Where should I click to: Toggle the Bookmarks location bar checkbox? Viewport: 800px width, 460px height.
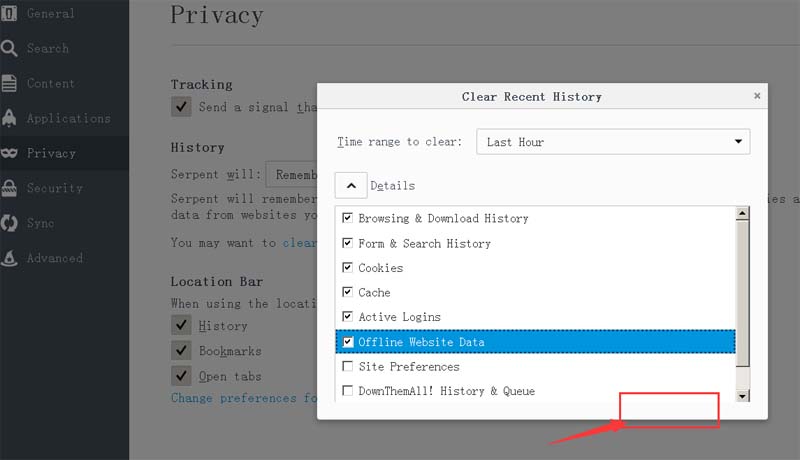pos(181,351)
